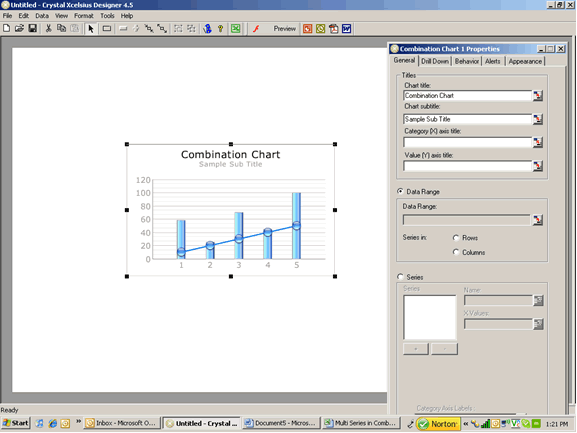Switch to the Drill Down tab
This screenshot has width=577, height=433.
[x=435, y=61]
